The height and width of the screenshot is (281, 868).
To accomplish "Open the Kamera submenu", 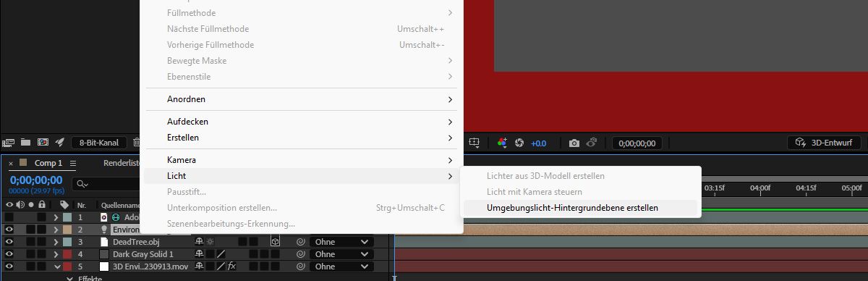I will click(301, 160).
